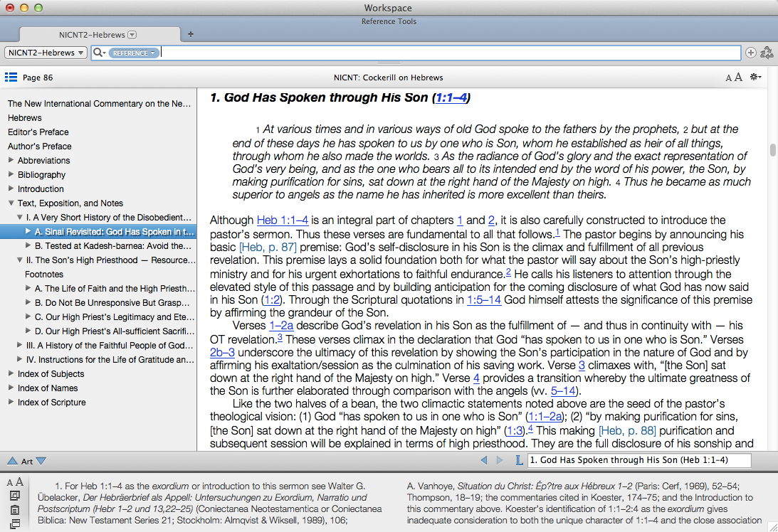Collapse the Text, Exposition, and Notes section
The width and height of the screenshot is (778, 532).
click(11, 203)
